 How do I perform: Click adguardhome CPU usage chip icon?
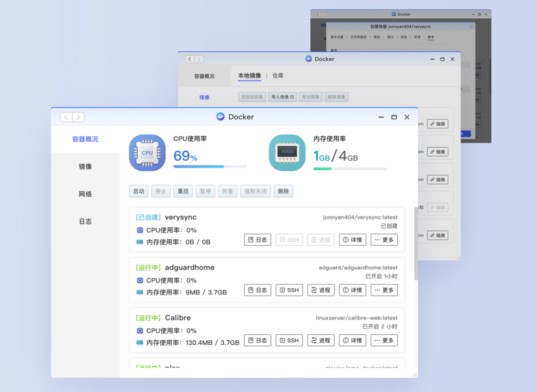(x=140, y=281)
